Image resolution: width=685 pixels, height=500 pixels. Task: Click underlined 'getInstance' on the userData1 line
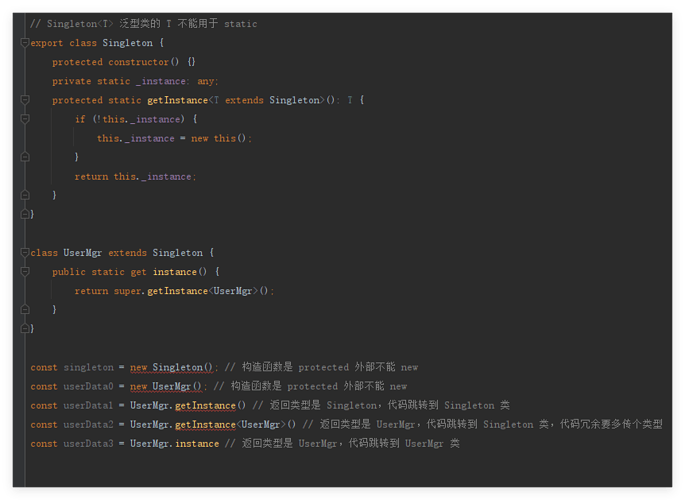point(205,406)
